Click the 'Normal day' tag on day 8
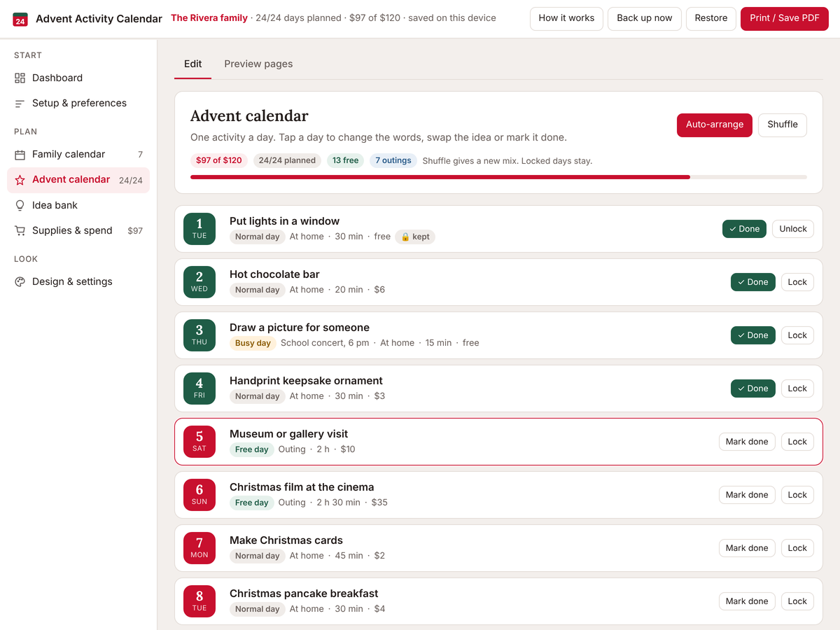Viewport: 840px width, 630px height. (x=258, y=609)
